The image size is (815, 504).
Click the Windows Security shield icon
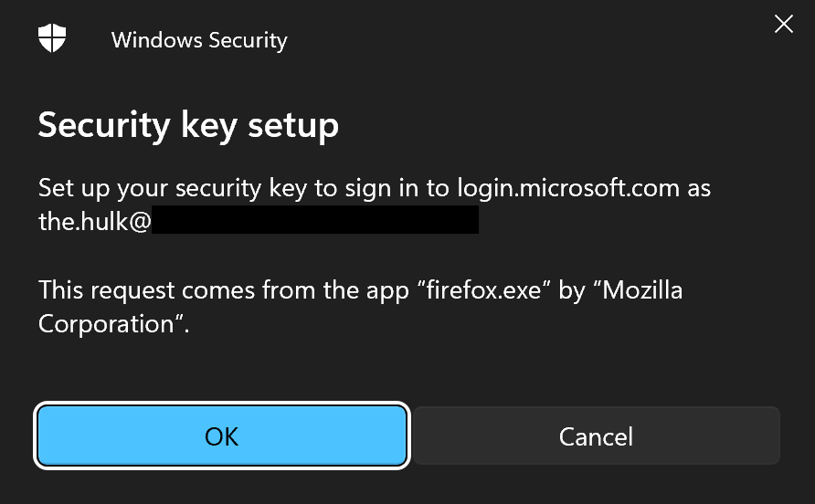click(x=50, y=39)
